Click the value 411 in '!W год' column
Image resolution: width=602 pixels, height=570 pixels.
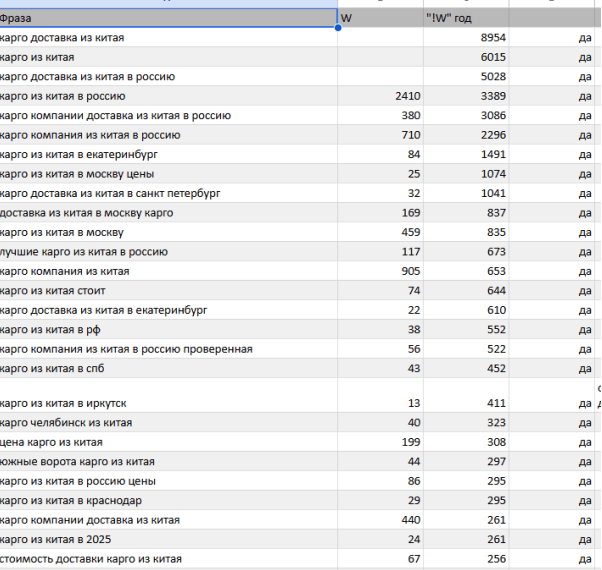496,403
